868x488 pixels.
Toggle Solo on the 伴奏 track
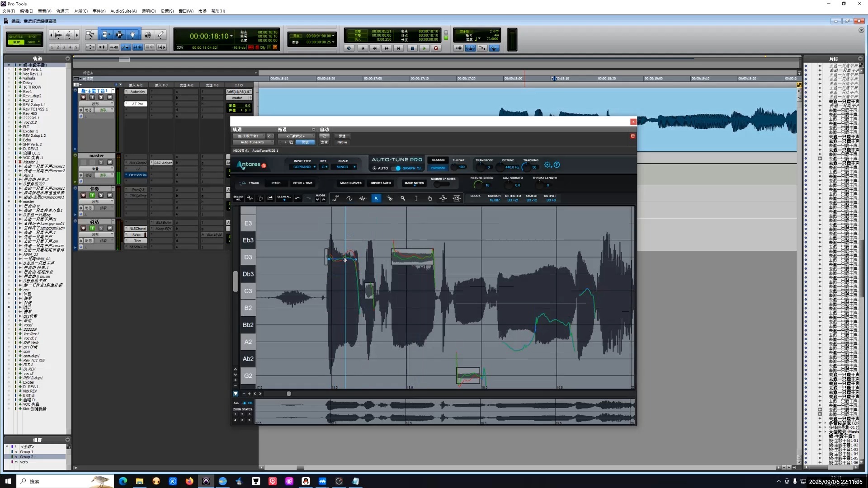tap(101, 195)
